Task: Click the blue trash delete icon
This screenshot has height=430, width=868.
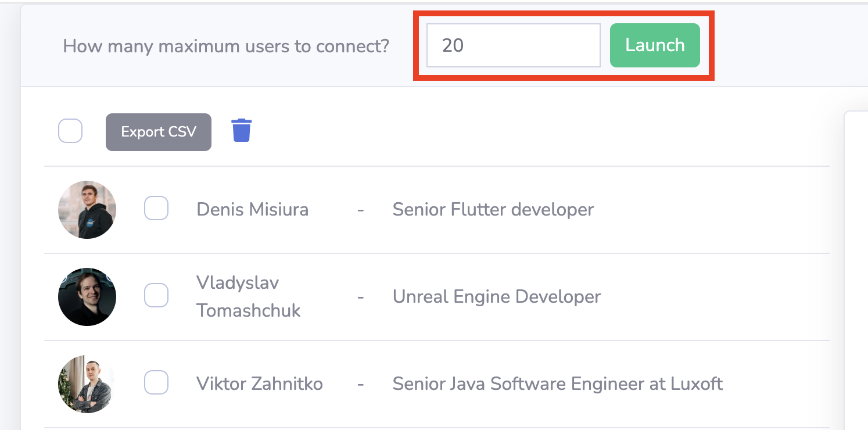Action: tap(241, 130)
